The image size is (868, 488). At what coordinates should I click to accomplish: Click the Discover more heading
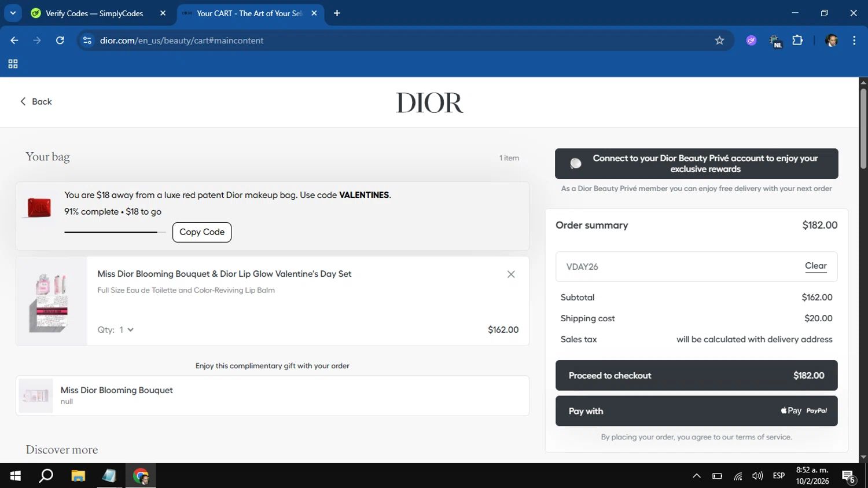[x=61, y=450]
